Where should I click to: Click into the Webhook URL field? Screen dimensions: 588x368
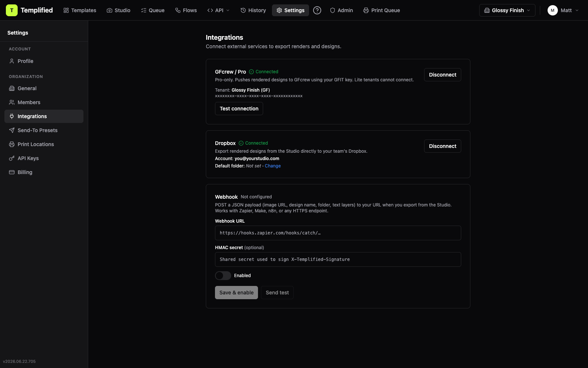point(338,233)
